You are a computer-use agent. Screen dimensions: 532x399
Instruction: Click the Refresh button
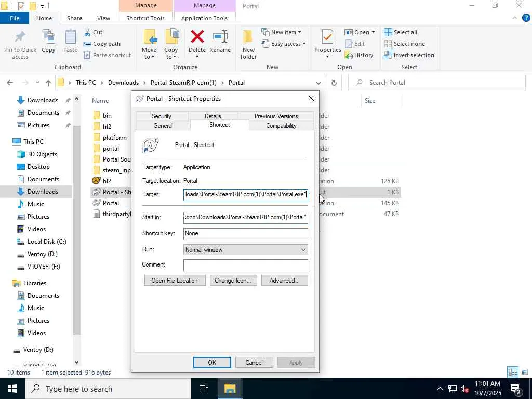[x=334, y=83]
